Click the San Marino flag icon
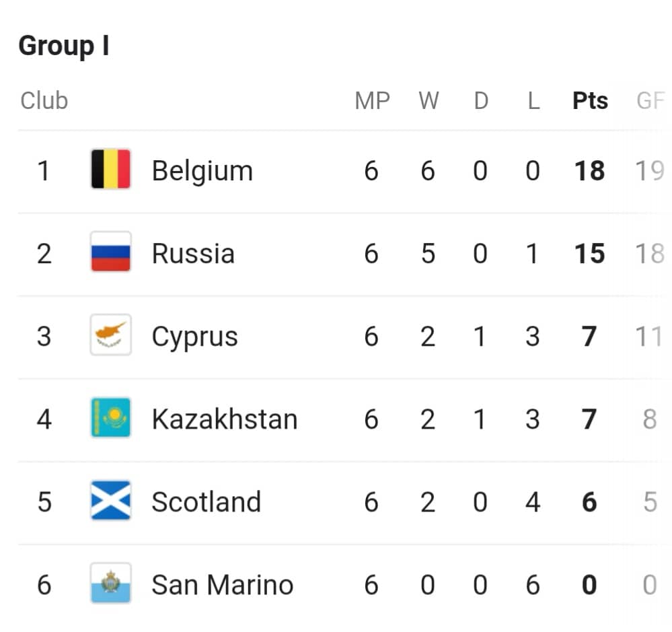The image size is (672, 632). pyautogui.click(x=110, y=583)
